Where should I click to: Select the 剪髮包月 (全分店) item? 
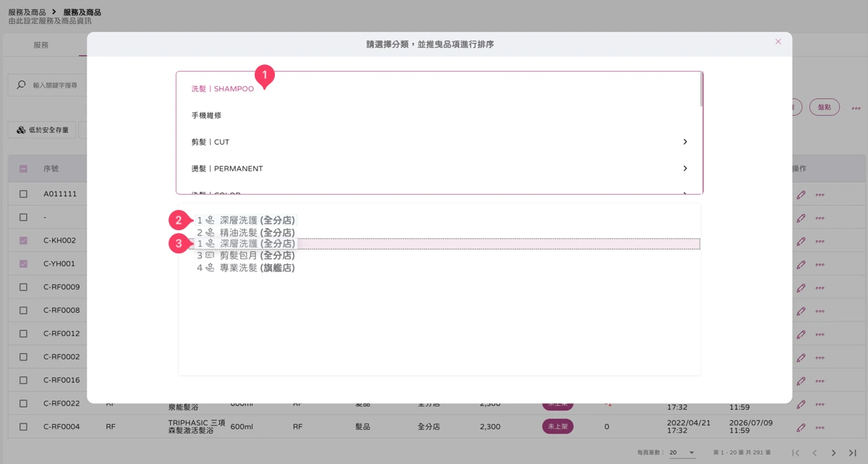tap(246, 256)
